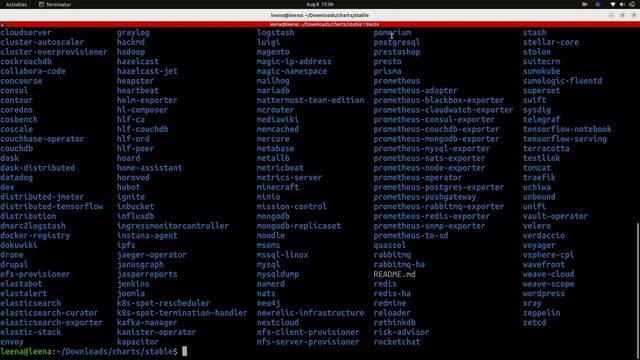This screenshot has width=640, height=360.
Task: Click the volume icon in top bar
Action: [x=622, y=4]
